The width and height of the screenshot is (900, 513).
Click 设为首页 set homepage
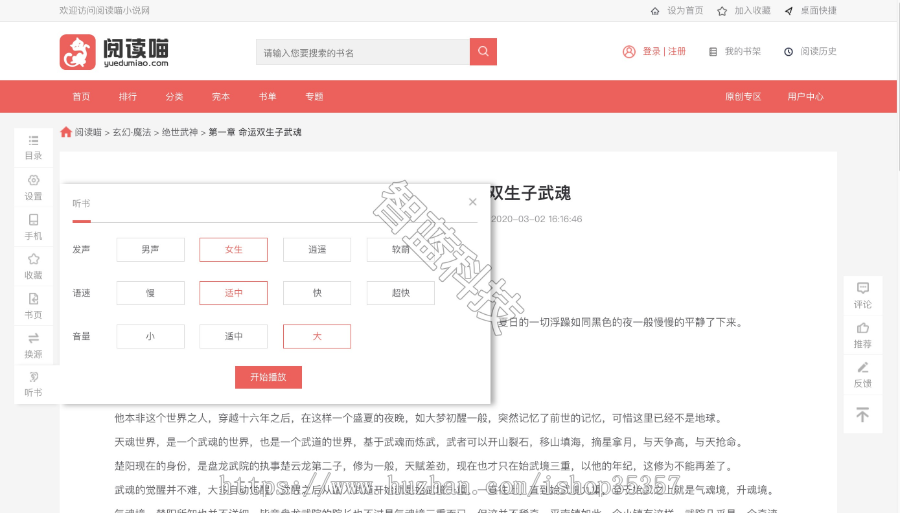(677, 10)
